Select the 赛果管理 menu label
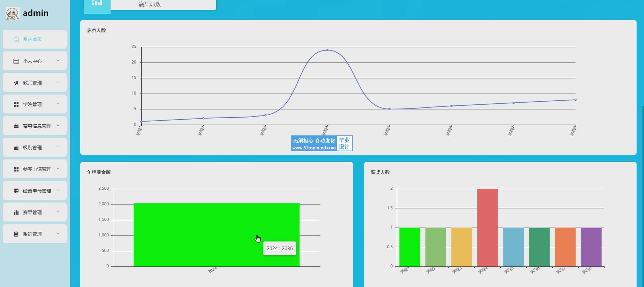 pyautogui.click(x=32, y=212)
